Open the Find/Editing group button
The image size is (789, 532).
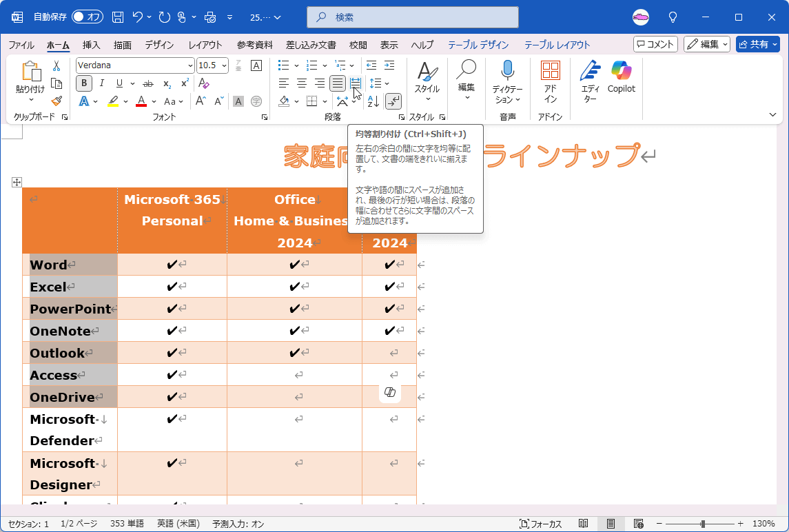coord(466,81)
